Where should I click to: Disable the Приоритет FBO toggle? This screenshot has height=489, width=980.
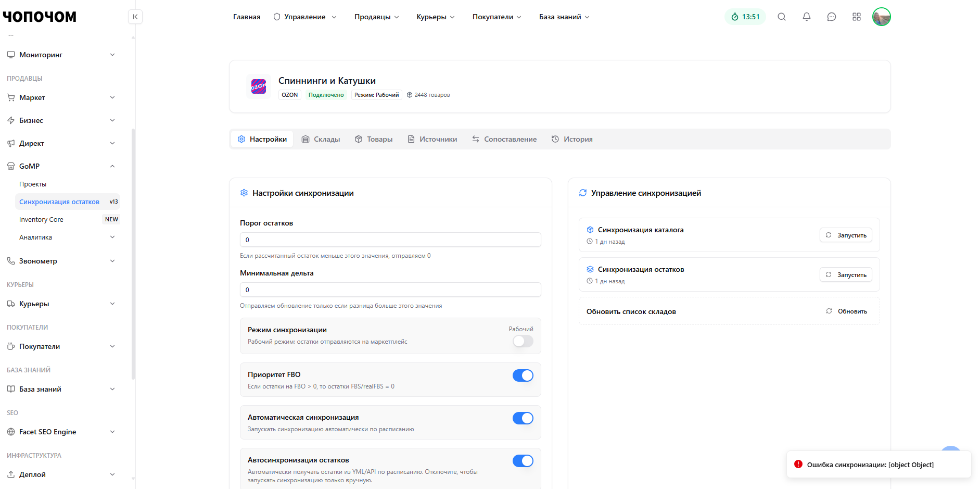pyautogui.click(x=523, y=375)
